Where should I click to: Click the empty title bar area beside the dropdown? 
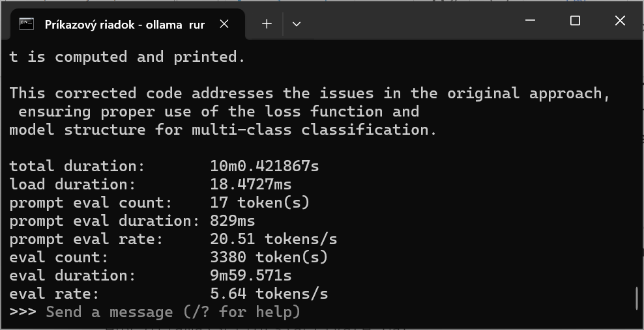click(x=404, y=24)
